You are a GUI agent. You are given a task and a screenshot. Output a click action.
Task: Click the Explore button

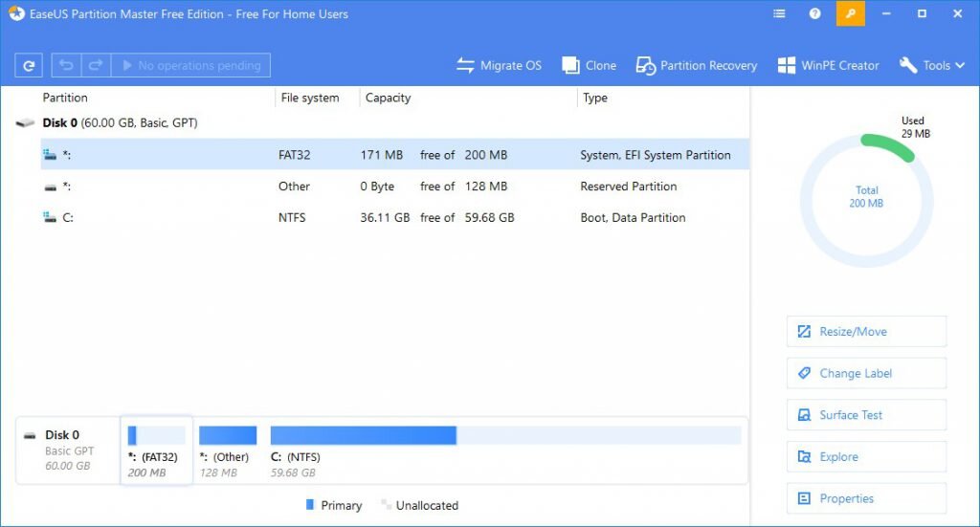click(x=866, y=457)
